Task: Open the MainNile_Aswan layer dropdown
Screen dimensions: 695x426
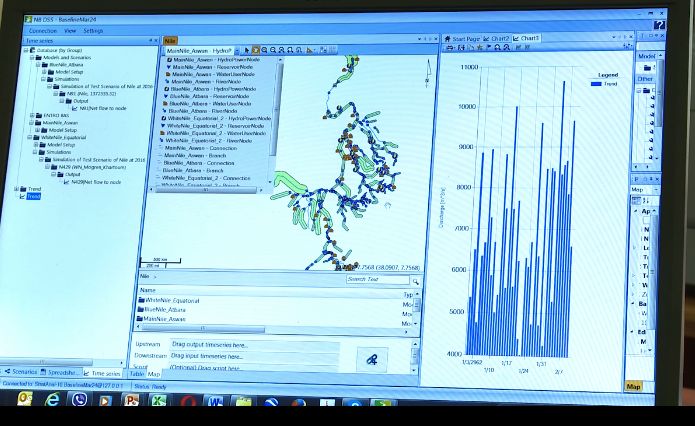Action: pyautogui.click(x=238, y=49)
